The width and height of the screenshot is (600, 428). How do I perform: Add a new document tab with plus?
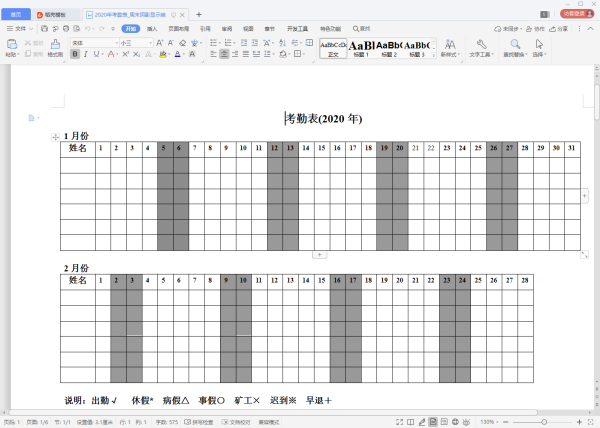tap(199, 15)
